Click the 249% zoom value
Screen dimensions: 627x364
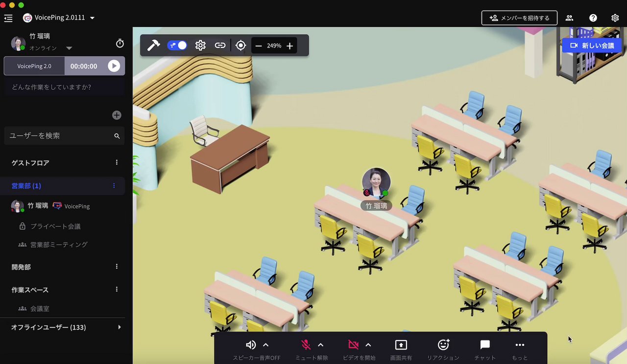[274, 46]
